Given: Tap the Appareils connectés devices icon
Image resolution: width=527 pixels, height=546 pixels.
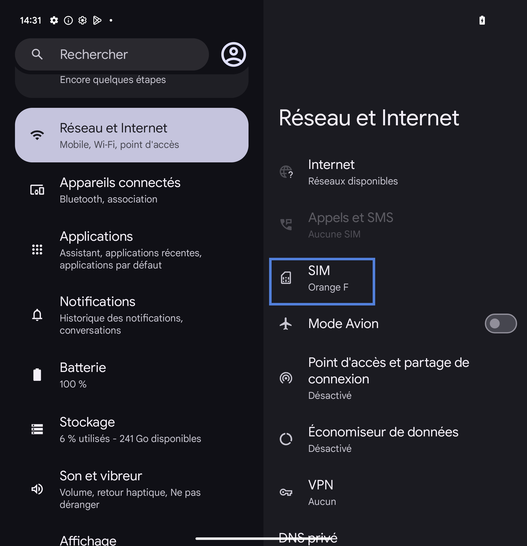Looking at the screenshot, I should [37, 190].
